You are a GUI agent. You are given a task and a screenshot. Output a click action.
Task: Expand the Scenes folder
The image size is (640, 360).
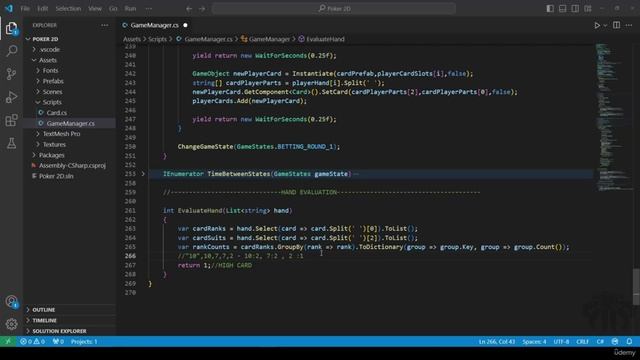(x=69, y=92)
